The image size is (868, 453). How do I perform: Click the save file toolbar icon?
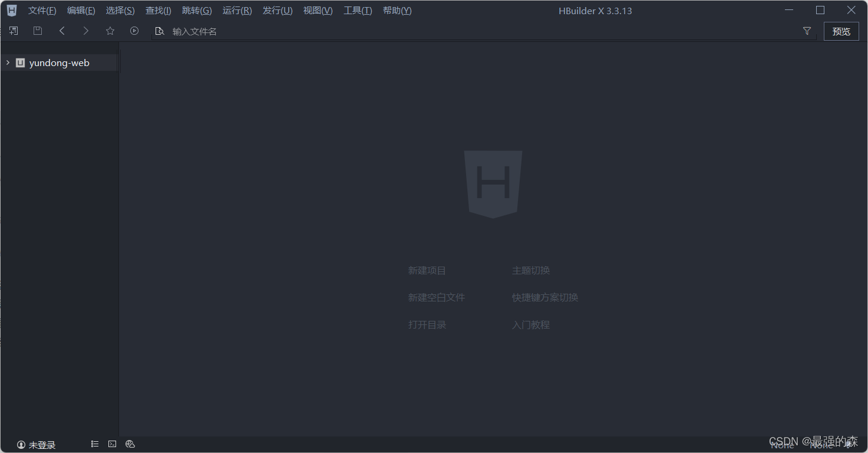(x=38, y=31)
